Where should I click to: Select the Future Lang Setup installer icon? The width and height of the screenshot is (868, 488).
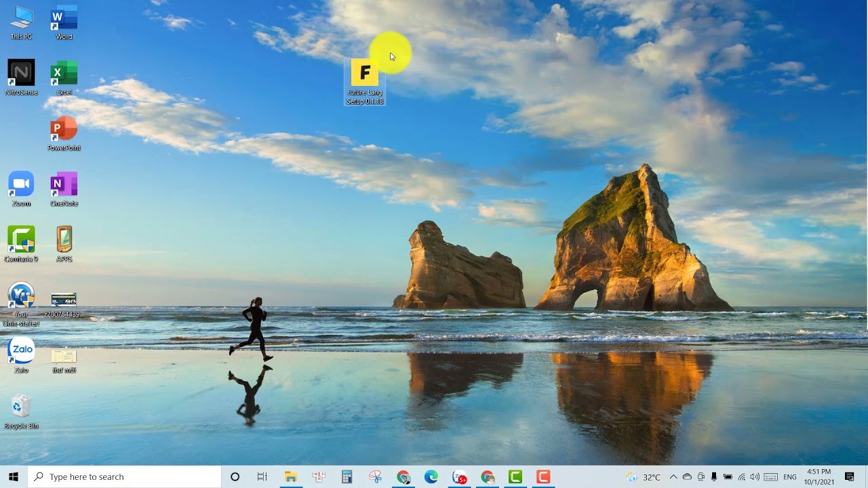pos(365,81)
